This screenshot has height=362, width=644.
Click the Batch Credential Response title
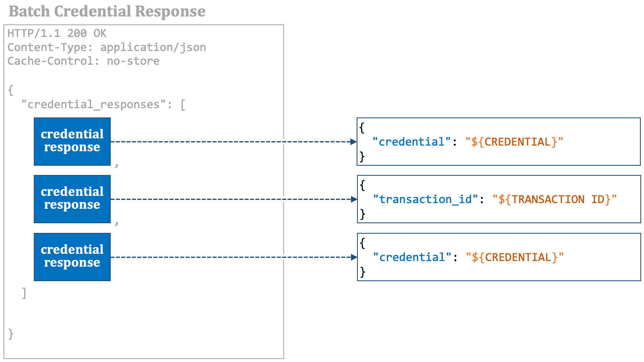coord(107,12)
